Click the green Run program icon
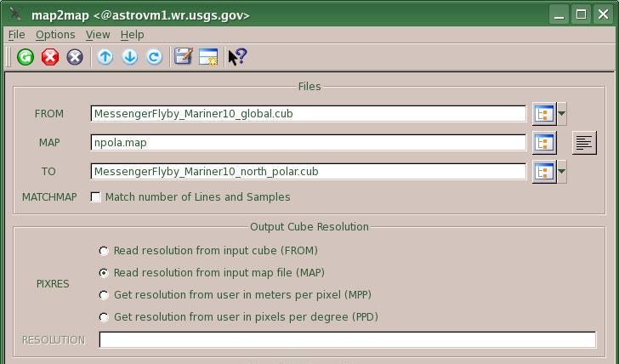The width and height of the screenshot is (619, 364). coord(26,57)
